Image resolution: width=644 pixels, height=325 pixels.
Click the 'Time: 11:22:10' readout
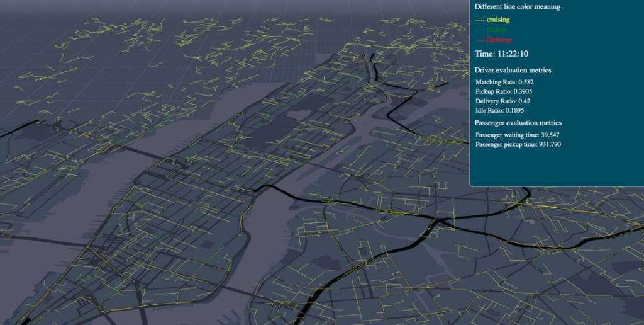click(501, 54)
